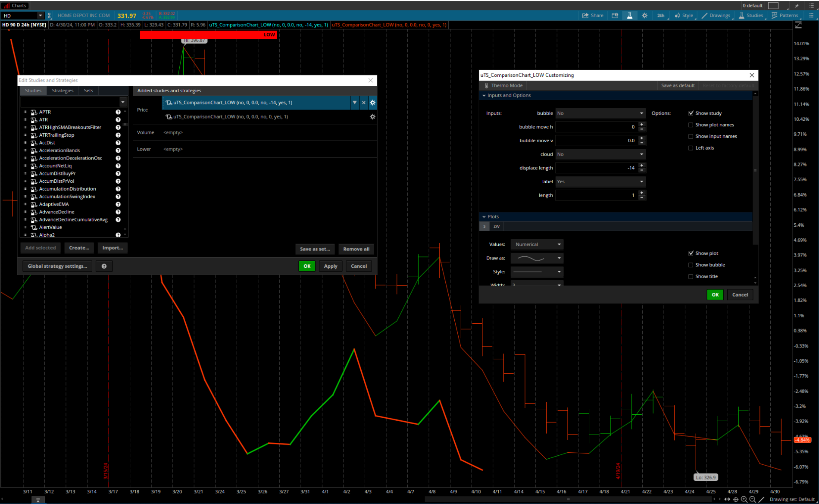Click help icon next to AdaptiveEMA
The image size is (819, 504).
pos(118,204)
